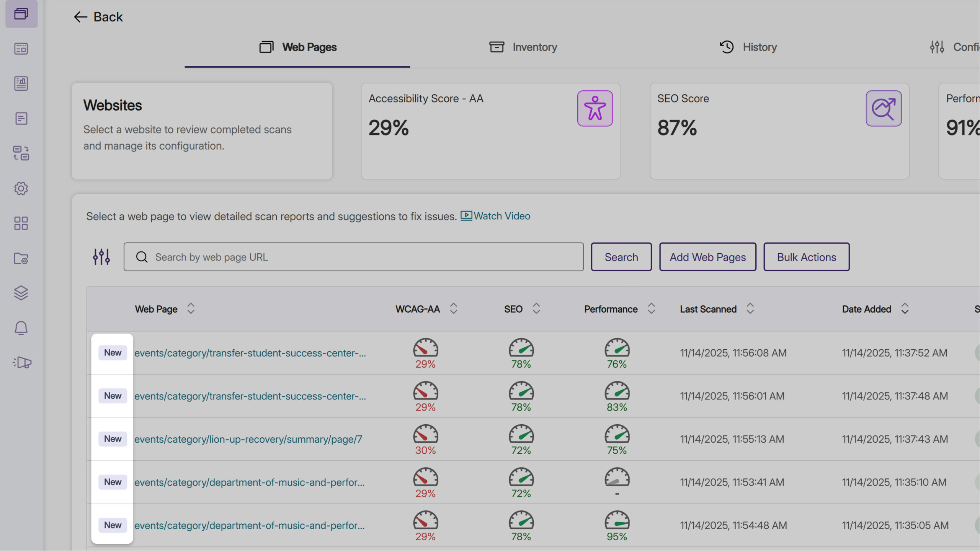Open the notifications bell in sidebar
Screen dimensions: 980x551
pyautogui.click(x=21, y=328)
